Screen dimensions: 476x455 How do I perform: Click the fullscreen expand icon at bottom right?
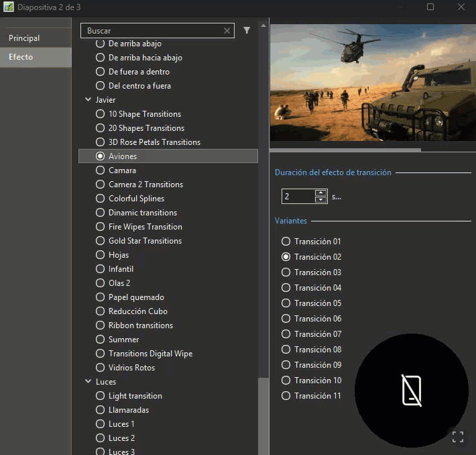(458, 437)
